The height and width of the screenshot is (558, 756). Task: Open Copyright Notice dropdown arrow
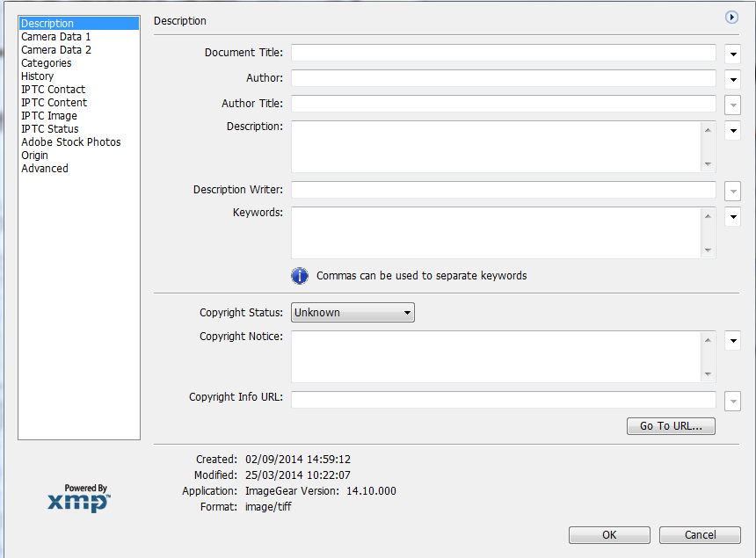[732, 341]
